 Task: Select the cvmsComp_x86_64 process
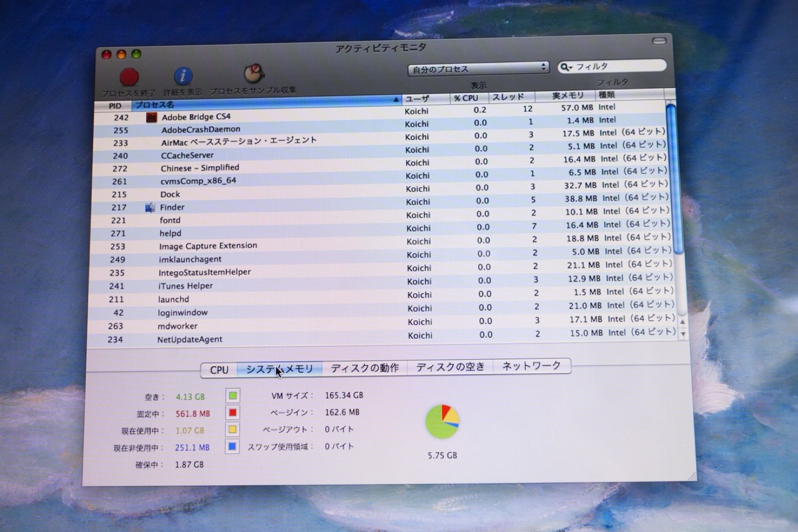[x=380, y=178]
